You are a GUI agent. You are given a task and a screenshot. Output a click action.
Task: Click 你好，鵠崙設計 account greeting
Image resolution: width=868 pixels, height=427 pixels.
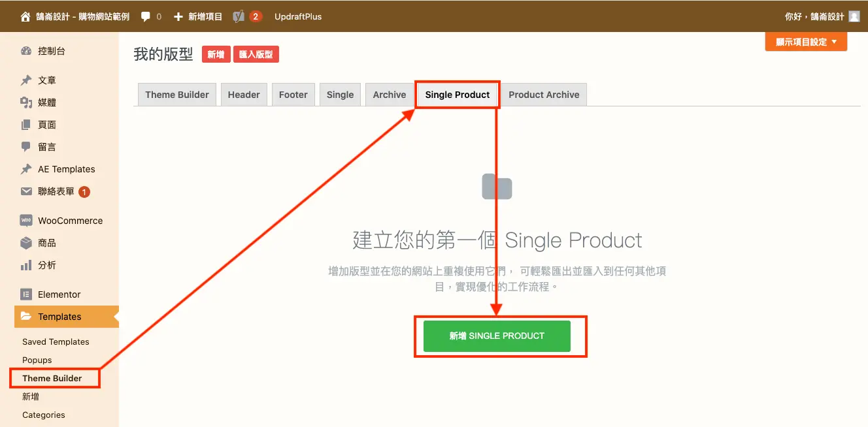coord(814,16)
